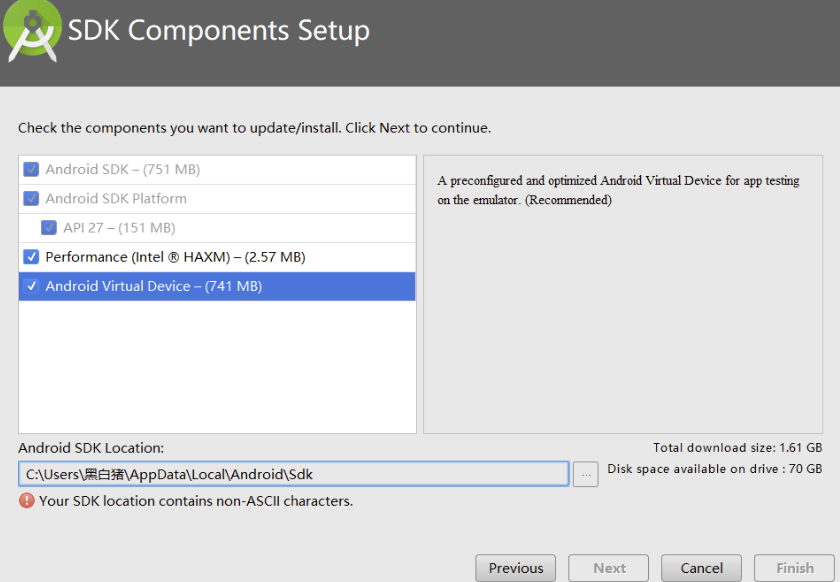Select the API 27 – (151 MB) item

pyautogui.click(x=119, y=228)
